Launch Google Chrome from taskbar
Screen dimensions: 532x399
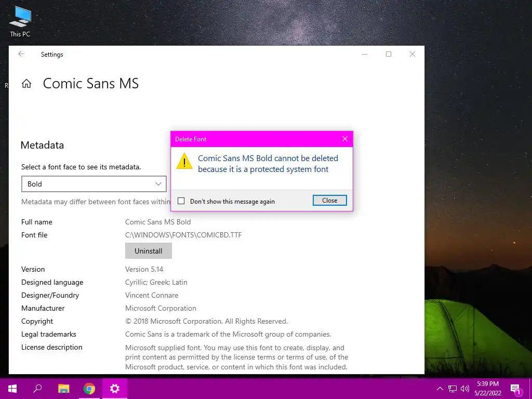click(89, 389)
